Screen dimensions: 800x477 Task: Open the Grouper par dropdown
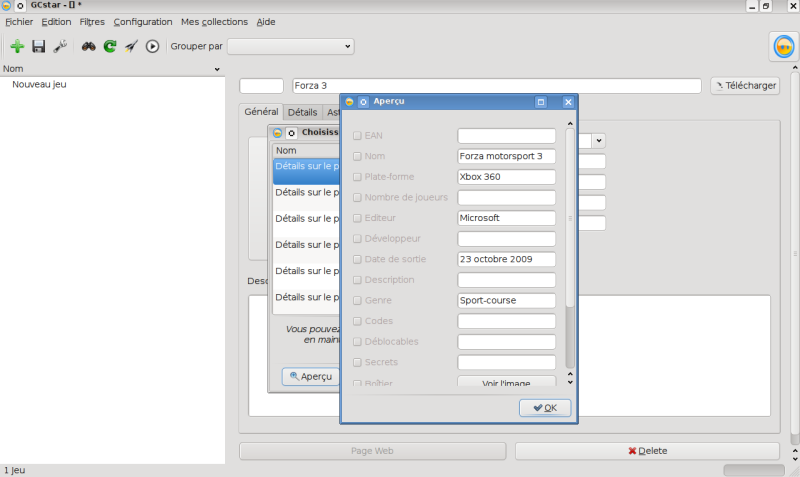pyautogui.click(x=291, y=46)
